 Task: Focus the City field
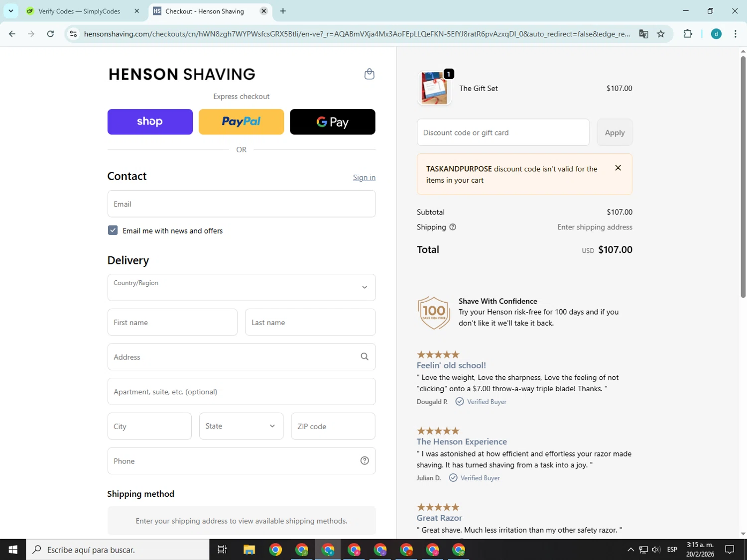[x=149, y=426]
